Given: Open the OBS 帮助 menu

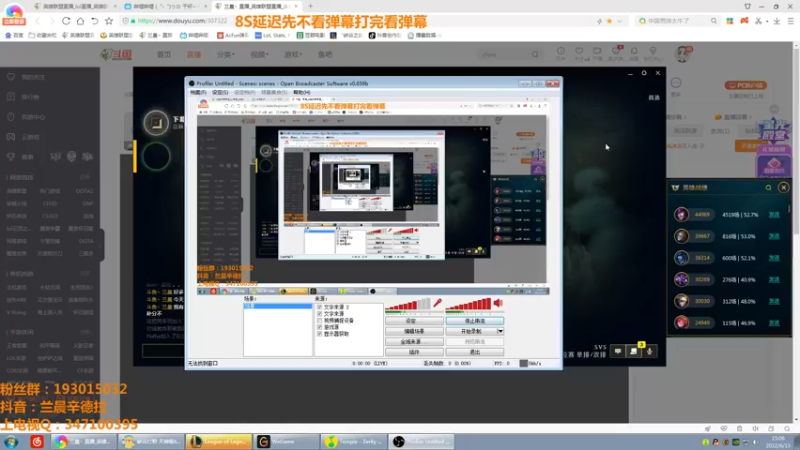Looking at the screenshot, I should point(302,92).
